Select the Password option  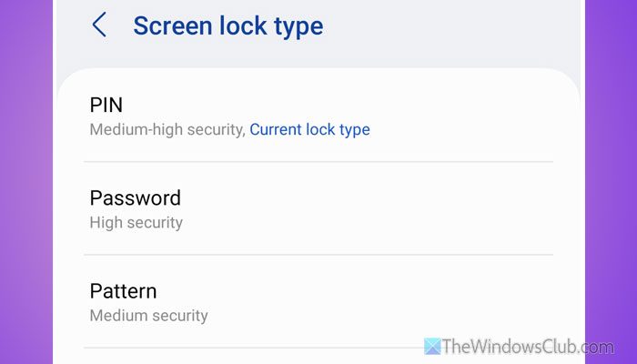point(318,208)
